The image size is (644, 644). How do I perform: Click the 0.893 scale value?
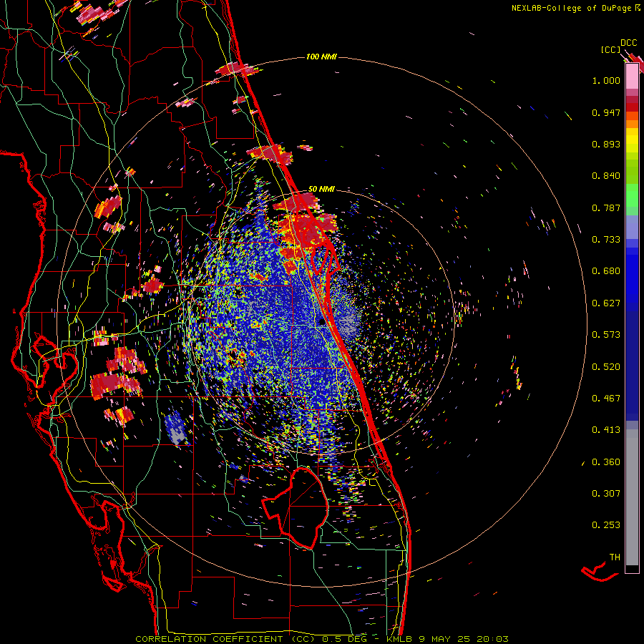pyautogui.click(x=606, y=144)
